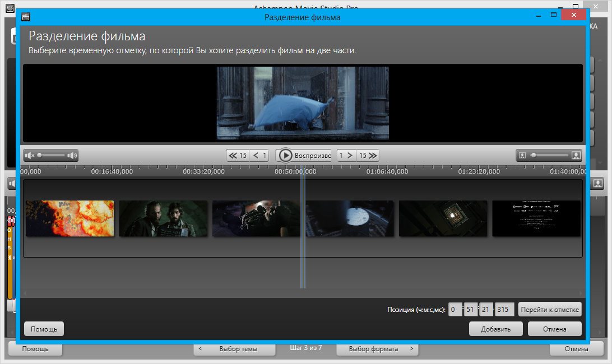Click the timeline zoom slider handle
Image resolution: width=612 pixels, height=364 pixels.
click(x=533, y=155)
